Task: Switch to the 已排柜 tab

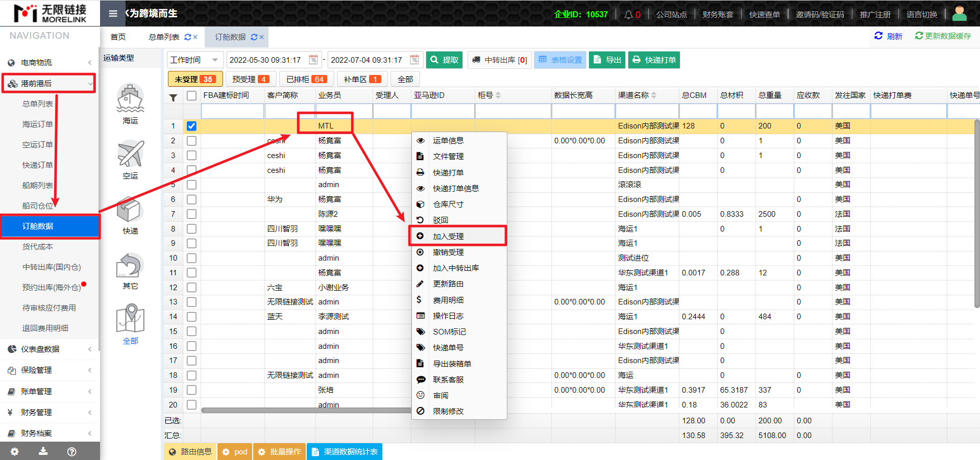Action: (x=306, y=79)
